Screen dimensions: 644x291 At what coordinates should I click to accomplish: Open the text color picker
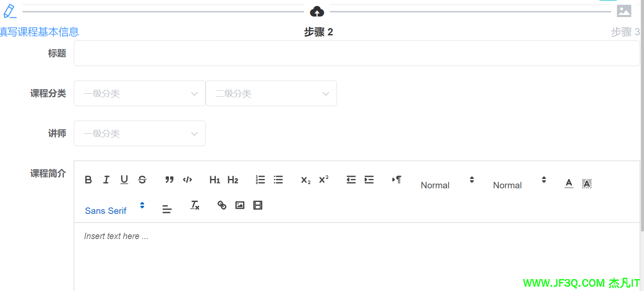tap(569, 184)
